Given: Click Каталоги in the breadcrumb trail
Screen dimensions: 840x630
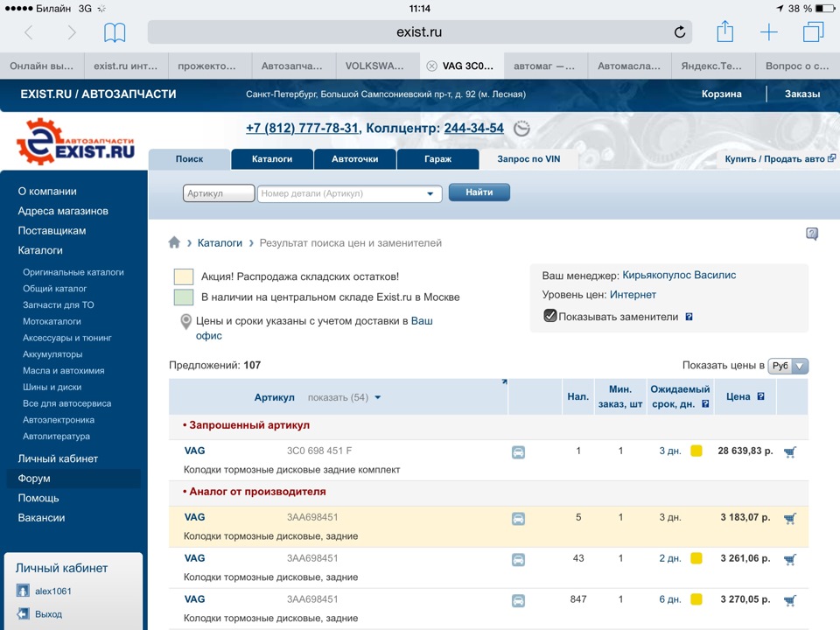Looking at the screenshot, I should point(220,242).
